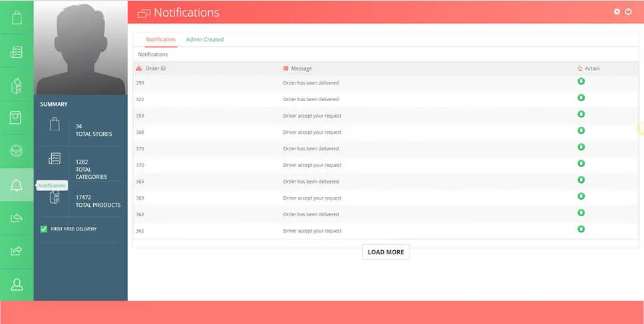This screenshot has height=324, width=644.
Task: Select message of order 299 delivered
Action: (x=311, y=83)
